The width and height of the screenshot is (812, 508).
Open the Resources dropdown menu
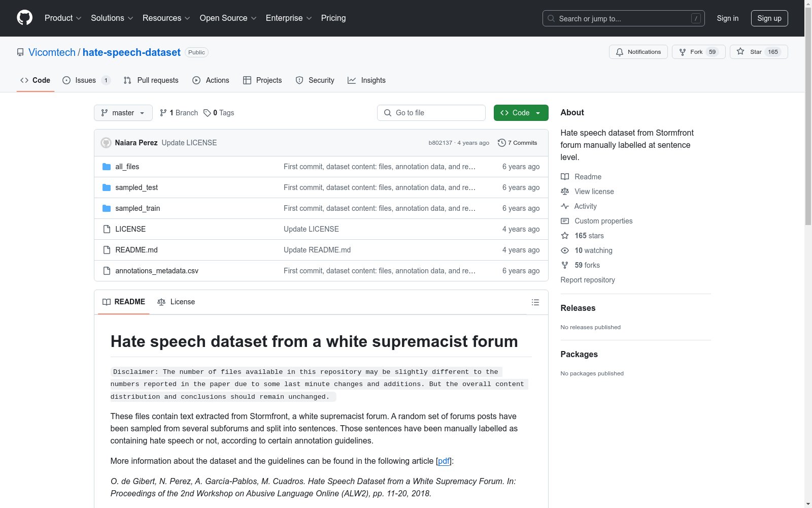click(166, 18)
